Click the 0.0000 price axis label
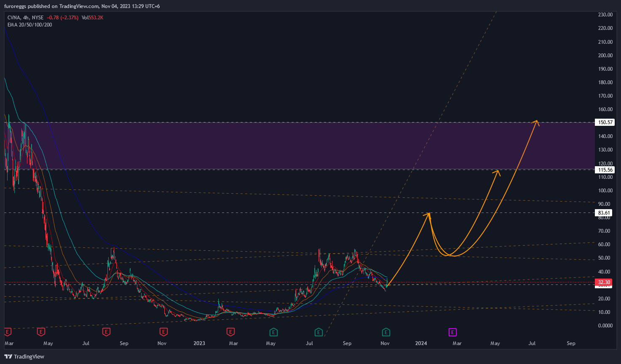Image resolution: width=621 pixels, height=364 pixels. click(605, 325)
